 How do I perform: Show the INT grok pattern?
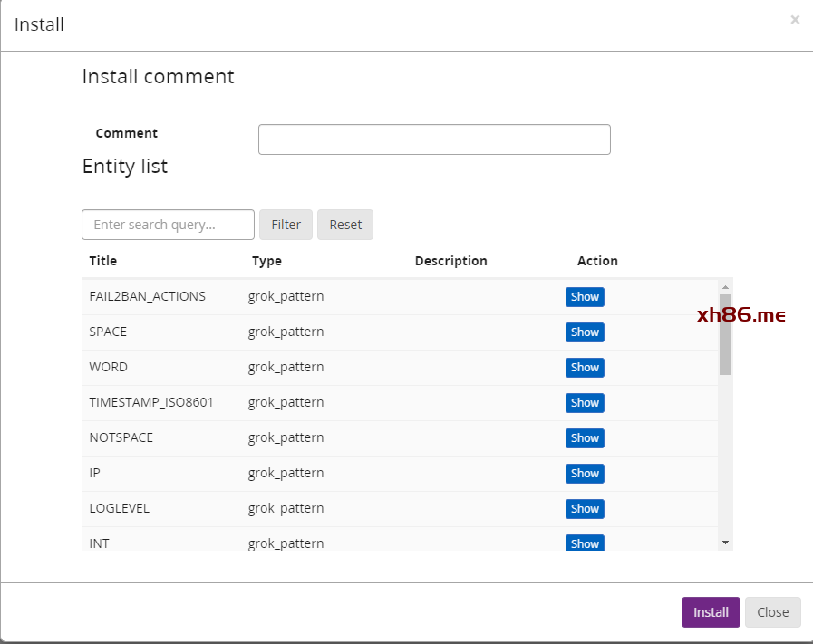click(x=585, y=543)
